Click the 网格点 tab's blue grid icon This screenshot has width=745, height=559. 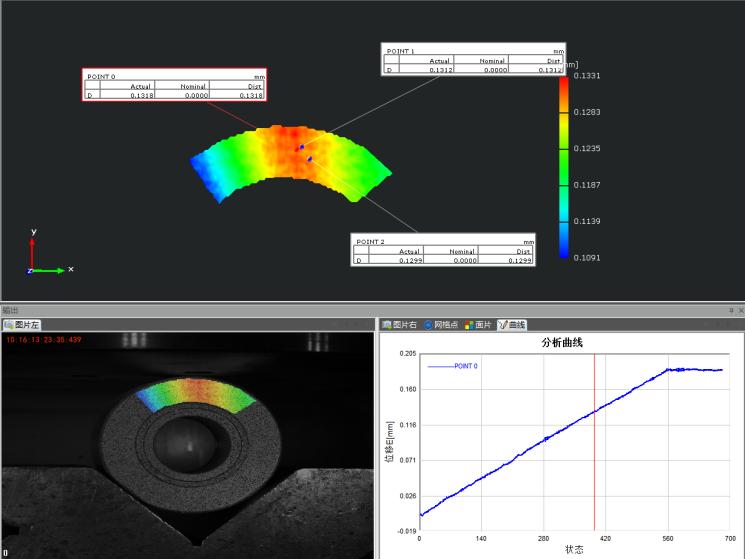click(429, 325)
